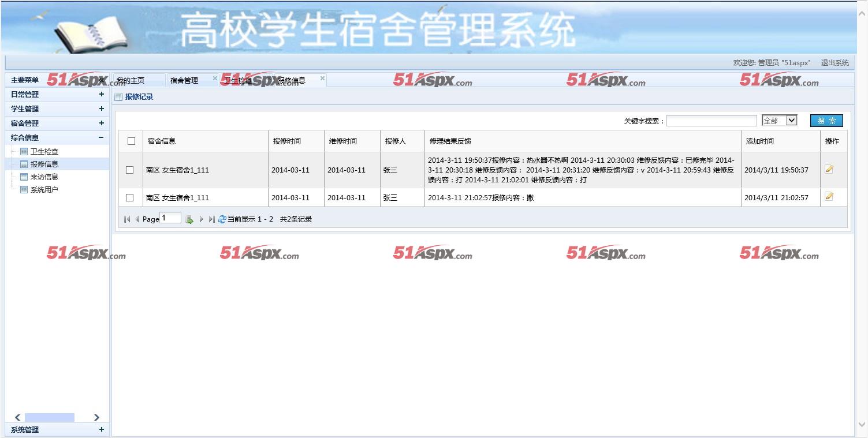
Task: Click the 欢迎您: 管理员 "51aspx" welcome text
Action: tap(772, 63)
